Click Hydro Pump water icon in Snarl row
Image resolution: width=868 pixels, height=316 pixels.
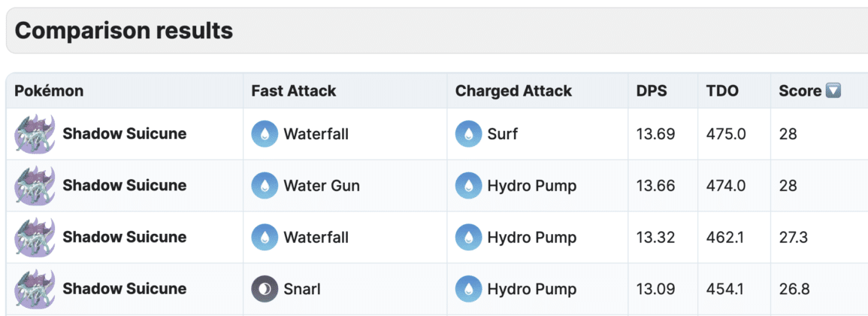tap(468, 289)
